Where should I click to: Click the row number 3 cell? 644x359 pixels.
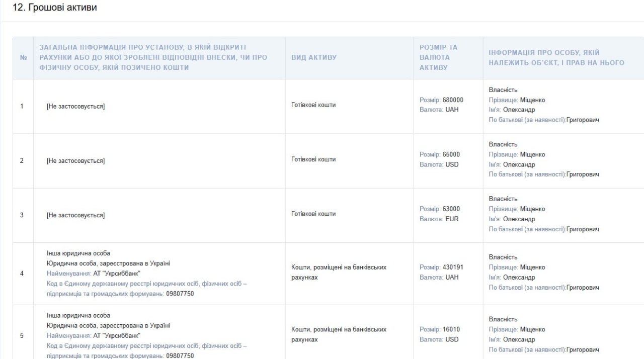pos(22,215)
